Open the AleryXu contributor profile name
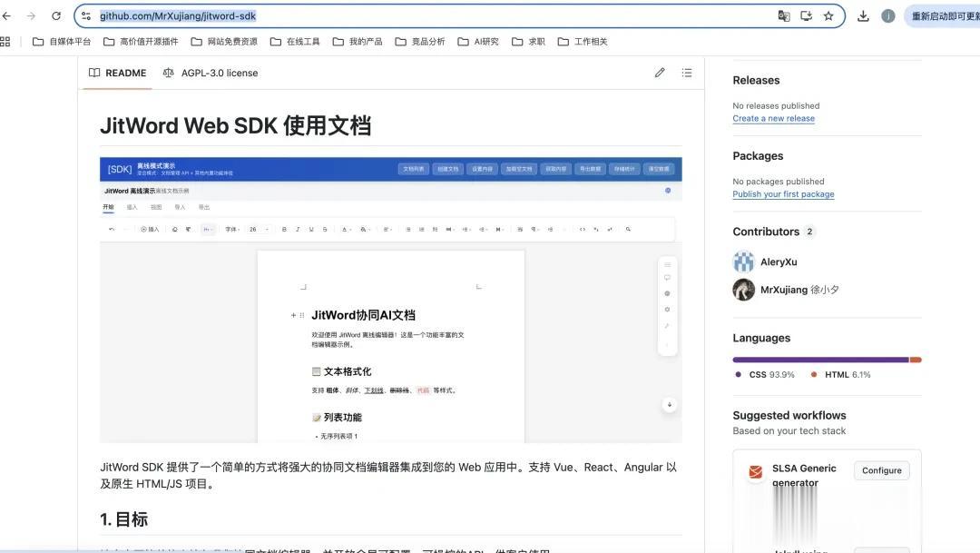Screen dimensions: 980x553 779,262
